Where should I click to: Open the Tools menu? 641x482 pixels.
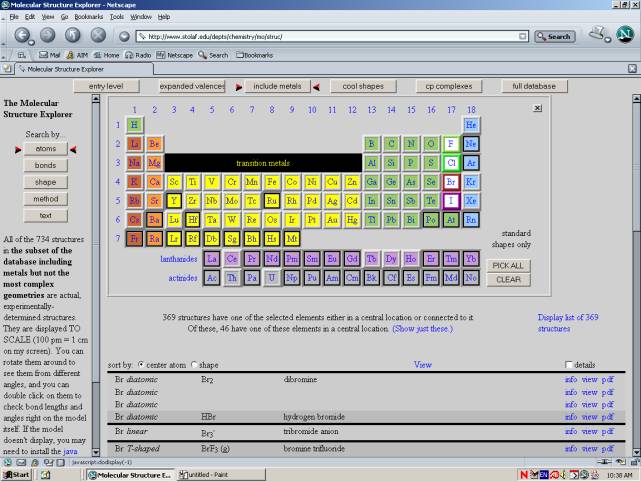click(x=117, y=17)
